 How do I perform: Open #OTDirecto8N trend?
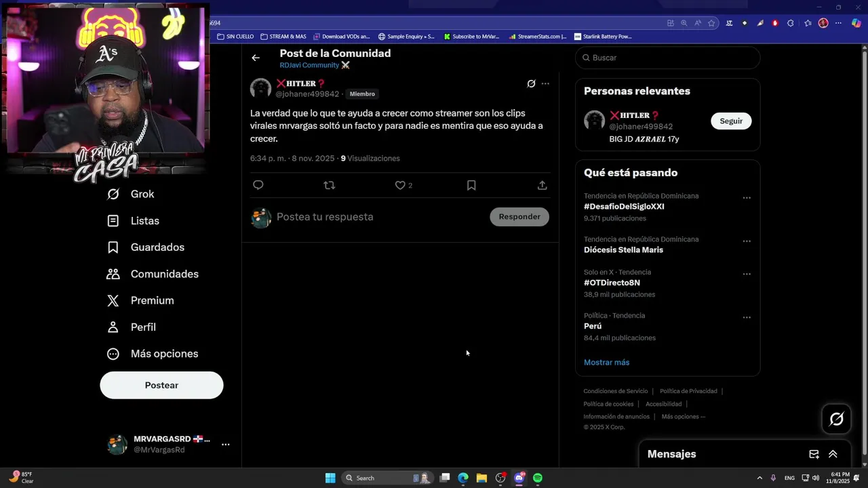[612, 283]
